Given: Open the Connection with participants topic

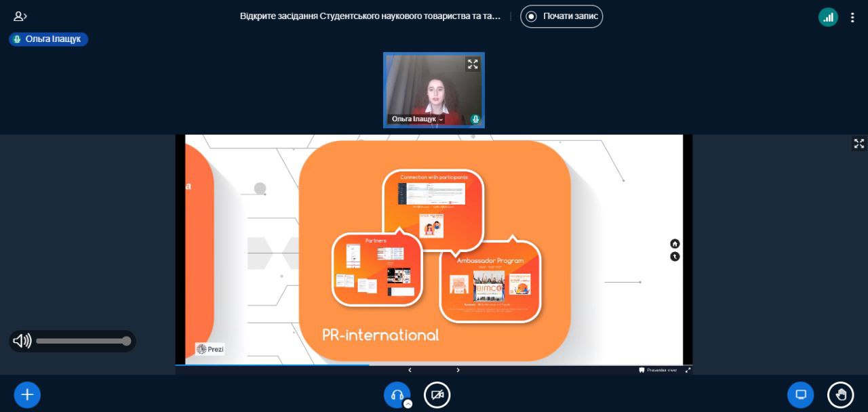Looking at the screenshot, I should pos(433,209).
